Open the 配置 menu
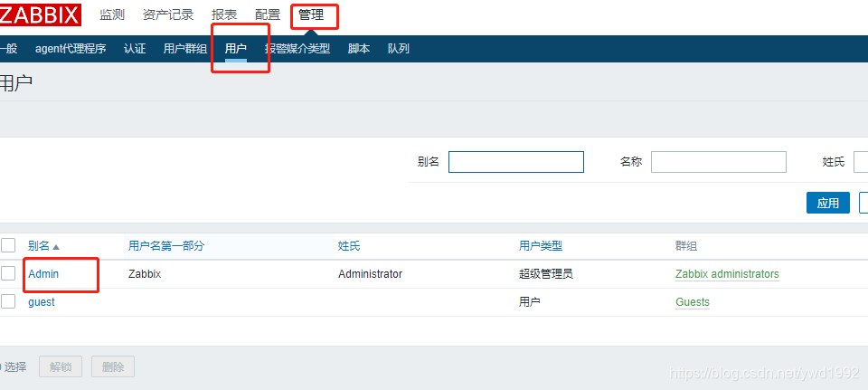Image resolution: width=868 pixels, height=390 pixels. tap(268, 15)
